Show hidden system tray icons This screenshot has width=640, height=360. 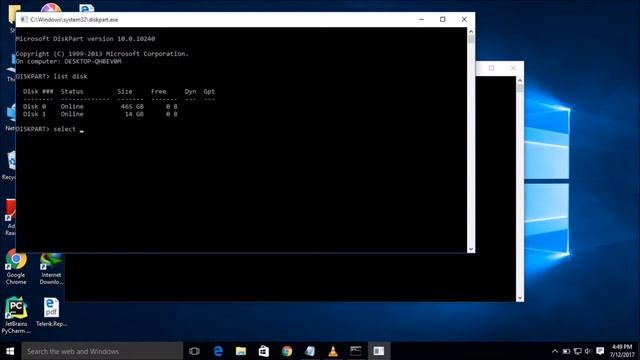[555, 351]
